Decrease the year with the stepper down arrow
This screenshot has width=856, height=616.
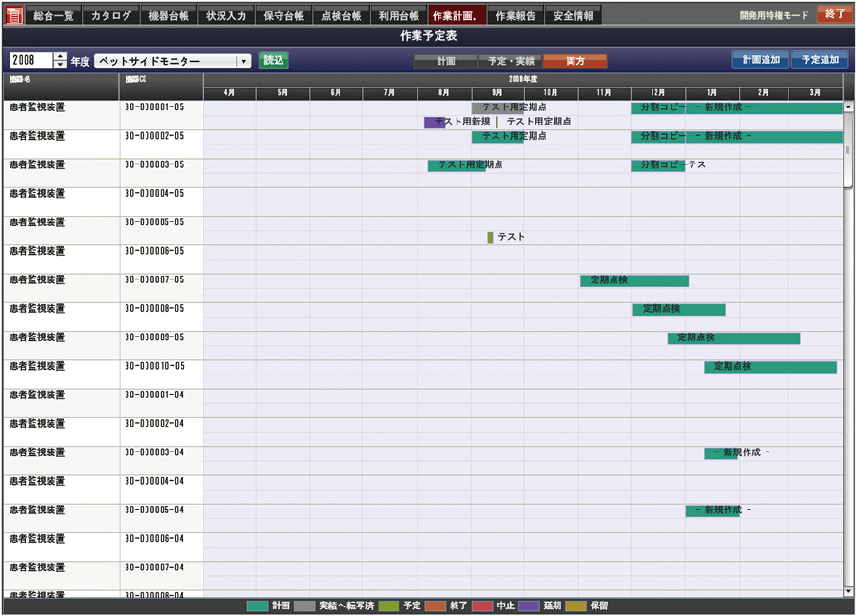tap(61, 66)
